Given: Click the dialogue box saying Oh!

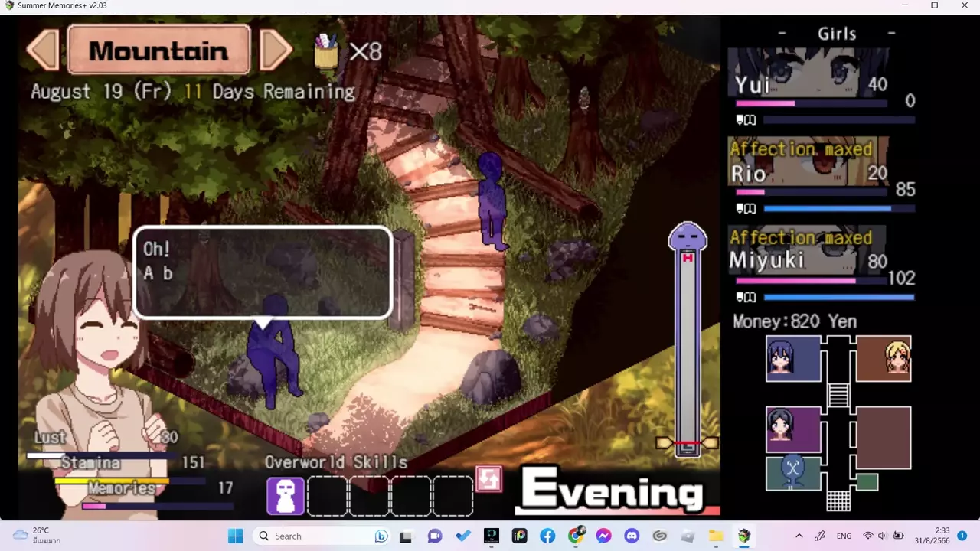Looking at the screenshot, I should tap(263, 272).
